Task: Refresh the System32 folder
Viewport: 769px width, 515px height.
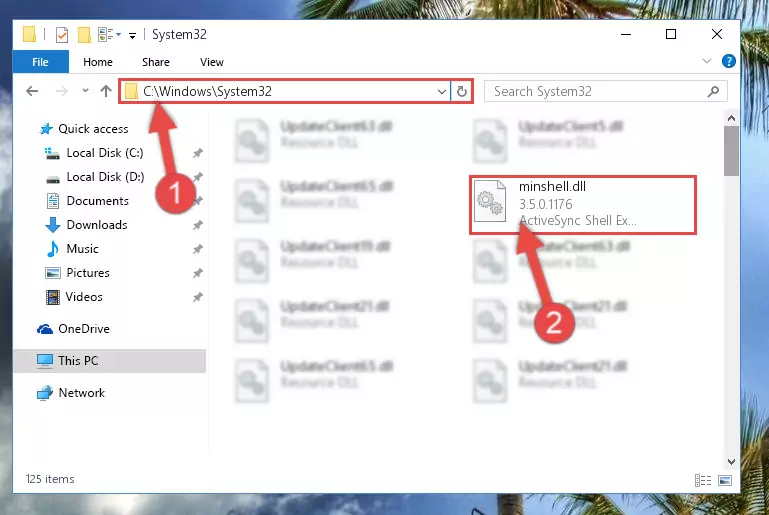Action: point(461,91)
